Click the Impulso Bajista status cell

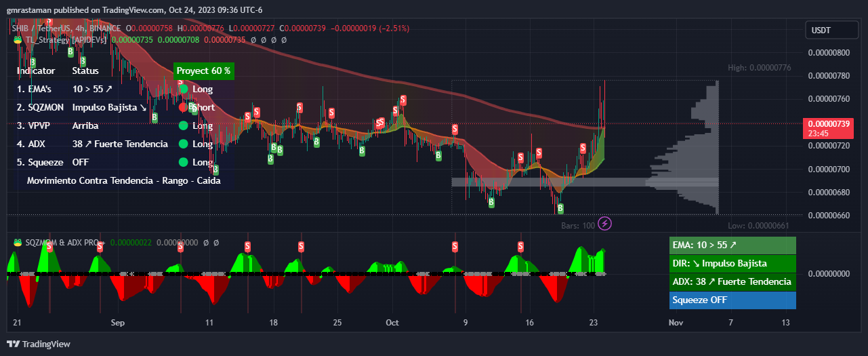click(x=109, y=107)
